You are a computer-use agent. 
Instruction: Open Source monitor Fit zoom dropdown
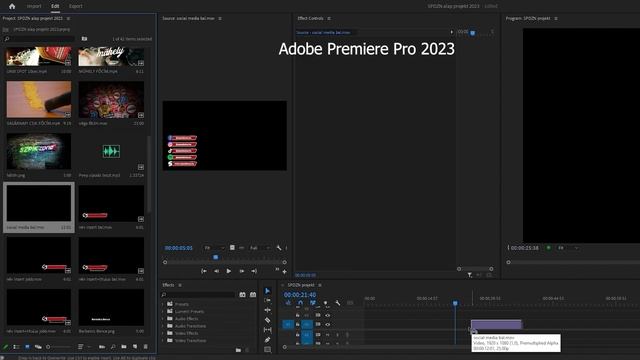pyautogui.click(x=214, y=248)
